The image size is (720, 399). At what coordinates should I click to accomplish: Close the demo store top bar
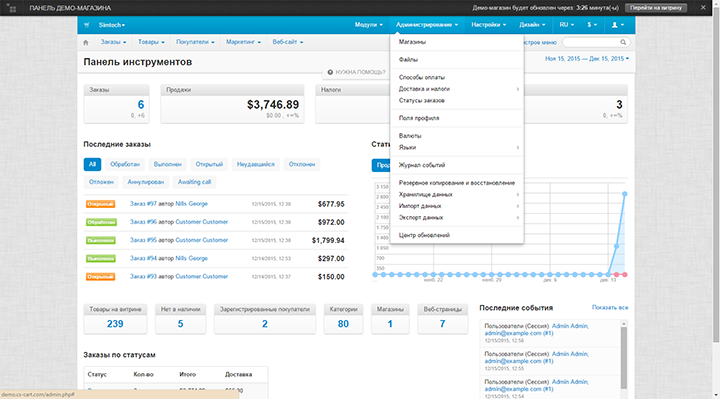point(703,7)
